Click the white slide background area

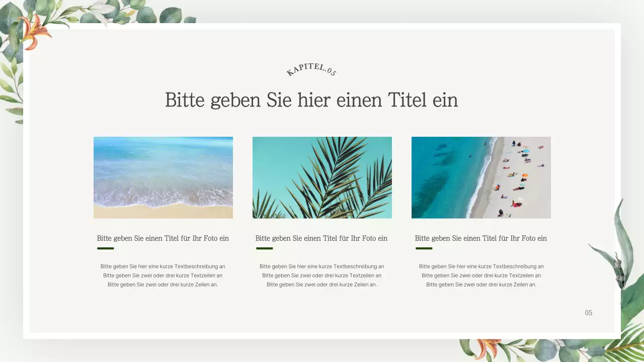(x=322, y=317)
